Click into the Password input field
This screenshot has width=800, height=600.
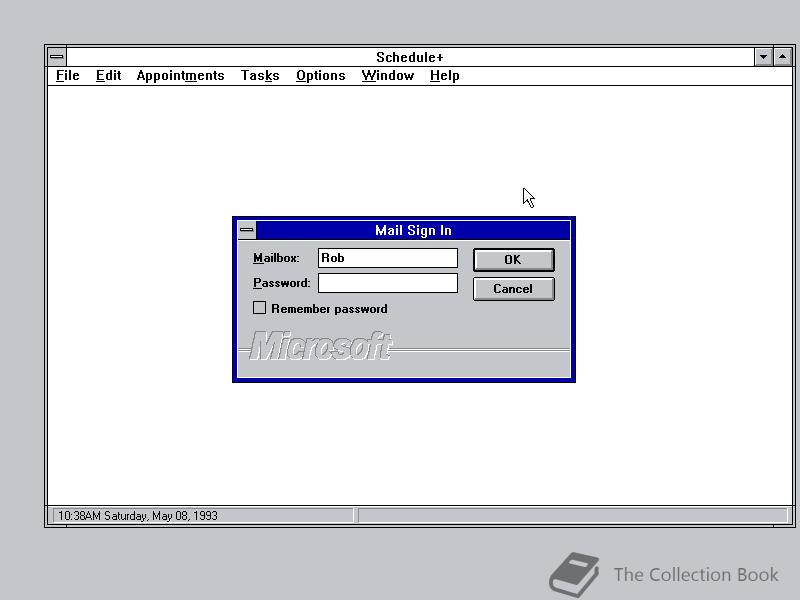pos(388,283)
